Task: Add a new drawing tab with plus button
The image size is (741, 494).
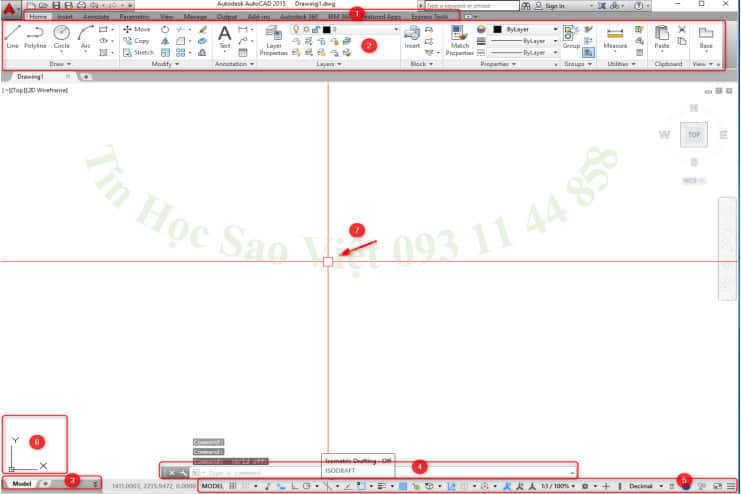Action: (86, 77)
